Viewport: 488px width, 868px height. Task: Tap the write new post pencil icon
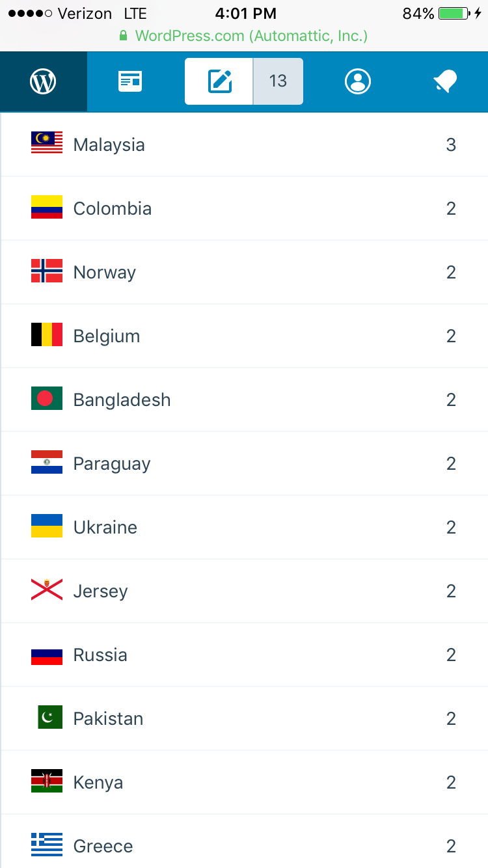click(220, 81)
